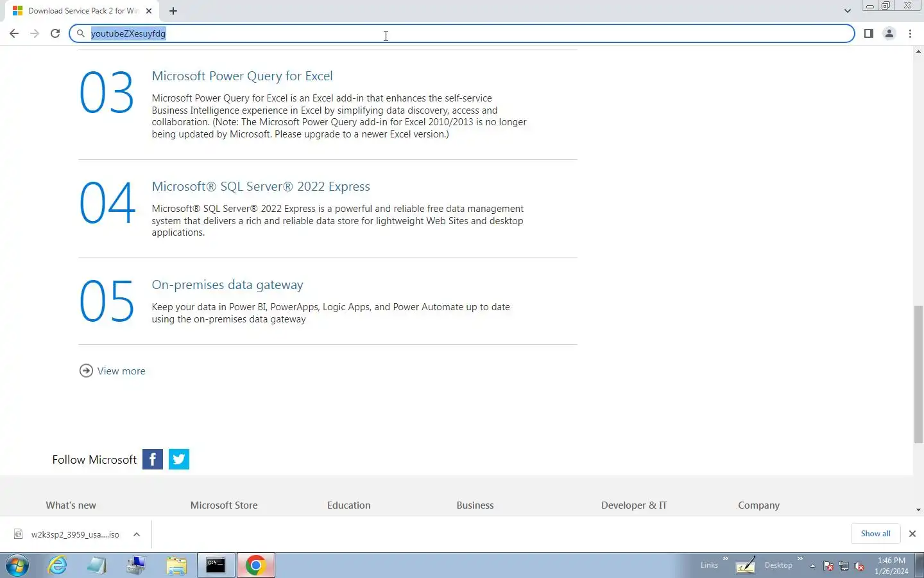Reload the current page

[55, 33]
